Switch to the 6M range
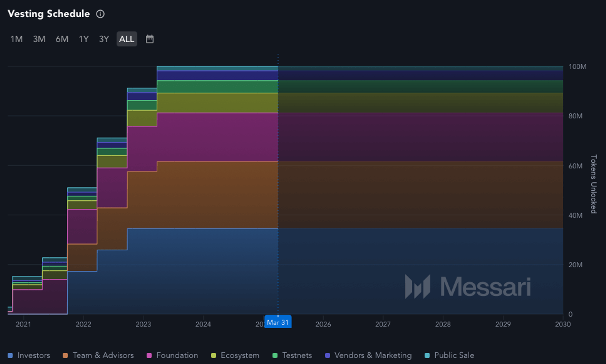 62,39
